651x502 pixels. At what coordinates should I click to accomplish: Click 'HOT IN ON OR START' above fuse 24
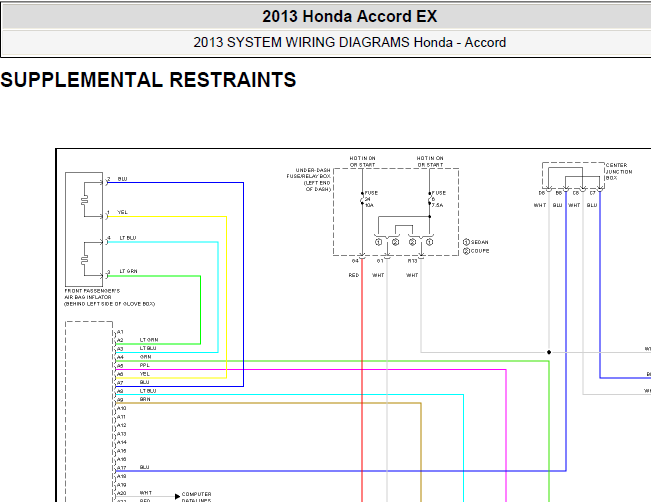(x=362, y=162)
